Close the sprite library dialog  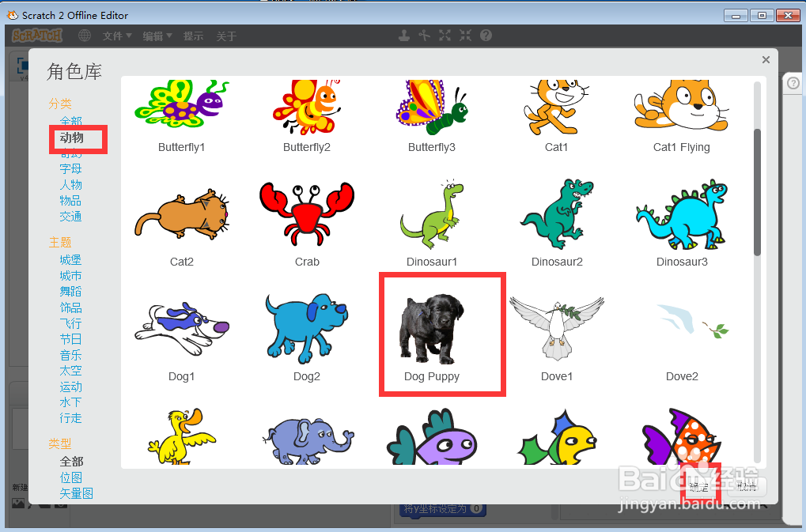[766, 59]
